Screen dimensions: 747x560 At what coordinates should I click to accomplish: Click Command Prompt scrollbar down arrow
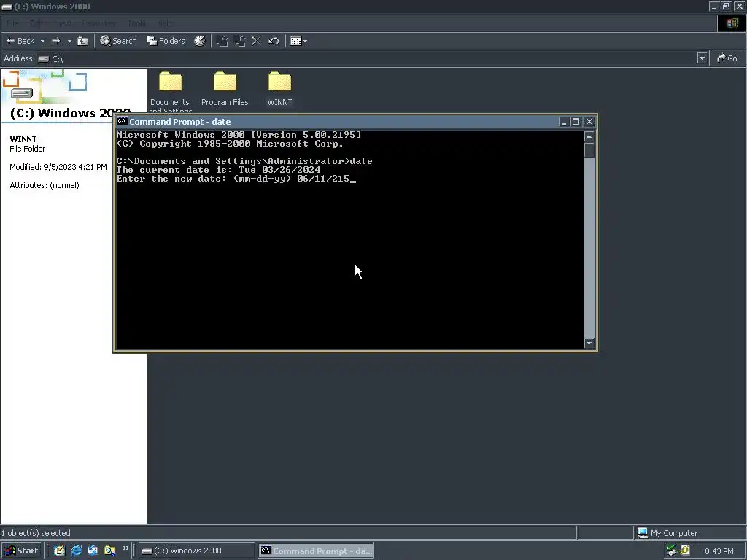pos(589,343)
